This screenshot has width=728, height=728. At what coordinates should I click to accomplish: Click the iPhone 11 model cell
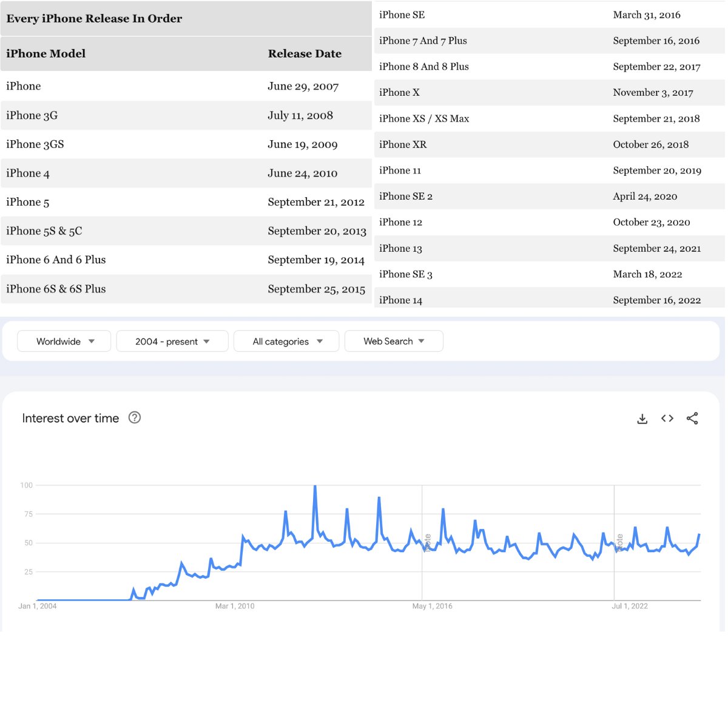pyautogui.click(x=400, y=170)
